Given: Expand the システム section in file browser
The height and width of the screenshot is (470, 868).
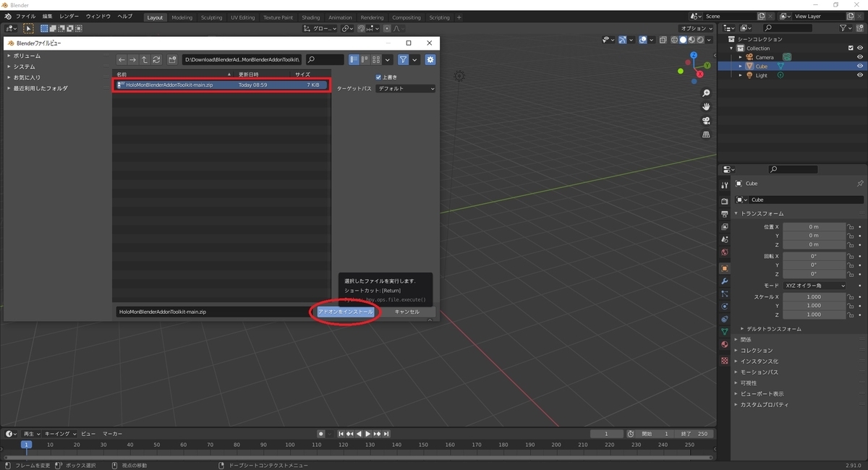Looking at the screenshot, I should [9, 67].
